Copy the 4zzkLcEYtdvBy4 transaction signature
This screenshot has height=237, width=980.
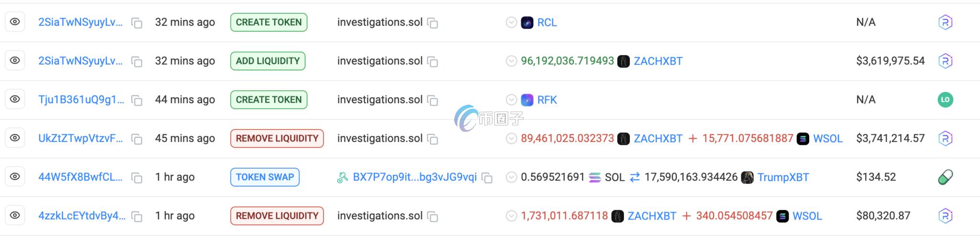[x=137, y=216]
